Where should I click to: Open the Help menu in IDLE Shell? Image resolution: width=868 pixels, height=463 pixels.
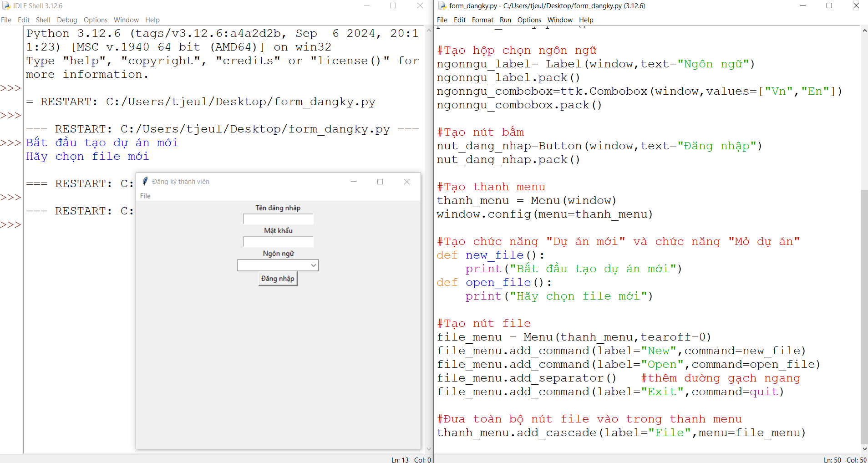[152, 20]
